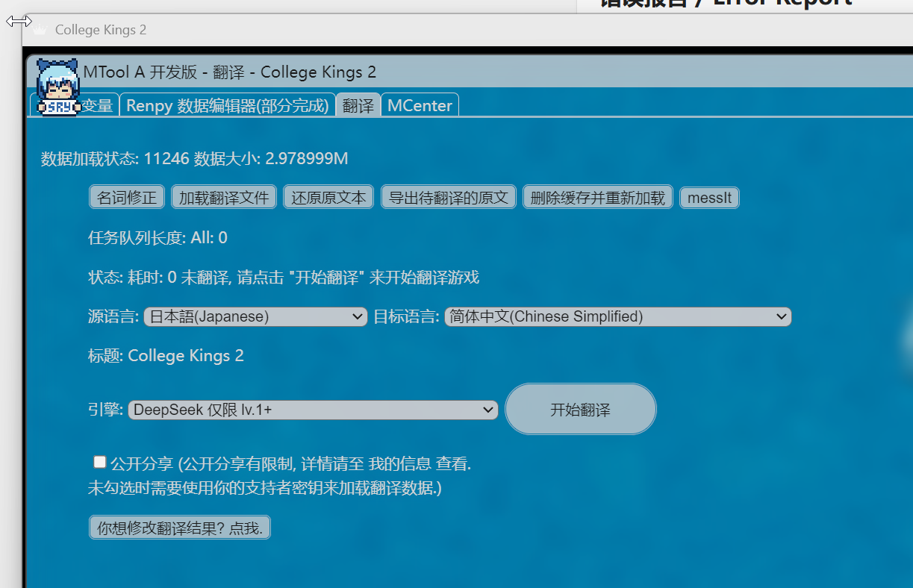Click the 加载翻译文件 button
The width and height of the screenshot is (913, 588).
click(224, 198)
